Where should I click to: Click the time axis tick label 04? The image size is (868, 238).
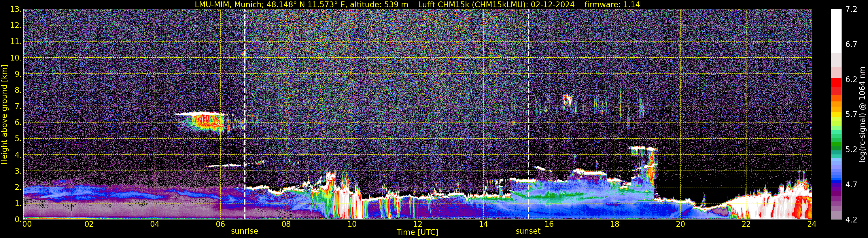pos(154,224)
